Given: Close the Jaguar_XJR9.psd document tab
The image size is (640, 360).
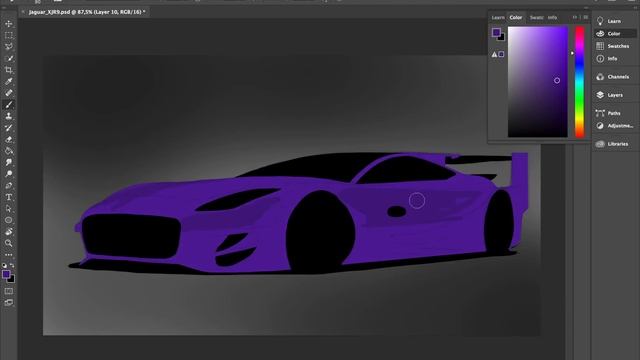Looking at the screenshot, I should [23, 12].
